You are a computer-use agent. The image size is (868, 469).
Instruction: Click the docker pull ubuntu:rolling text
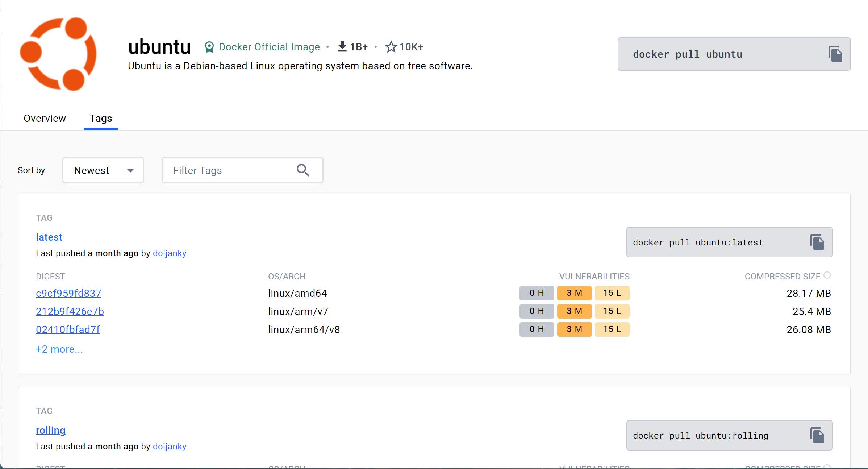tap(700, 435)
